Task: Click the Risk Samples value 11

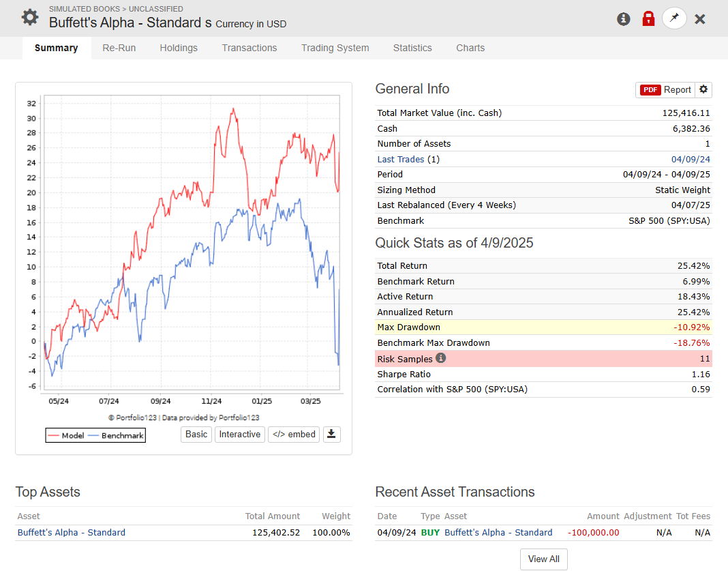Action: 705,359
